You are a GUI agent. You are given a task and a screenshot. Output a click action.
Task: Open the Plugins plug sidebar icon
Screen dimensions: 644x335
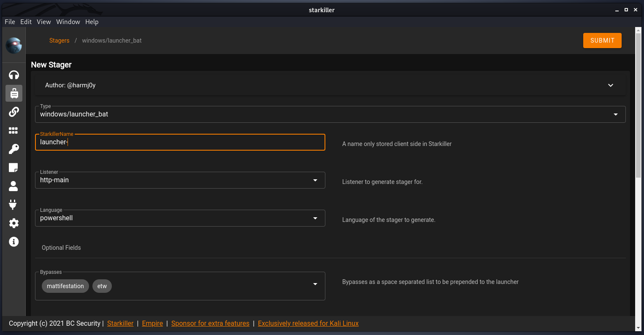tap(14, 205)
